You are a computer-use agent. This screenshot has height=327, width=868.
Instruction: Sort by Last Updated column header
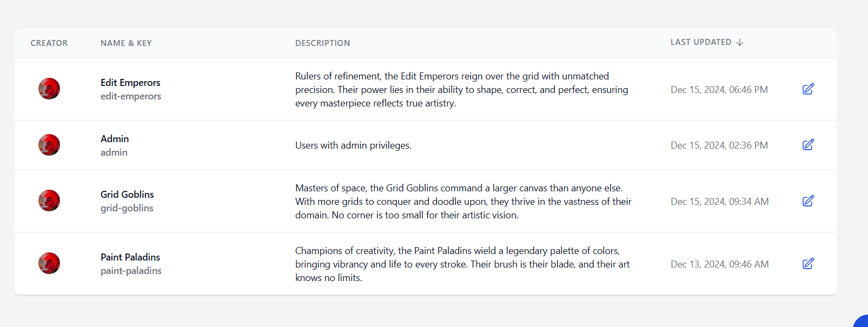701,42
